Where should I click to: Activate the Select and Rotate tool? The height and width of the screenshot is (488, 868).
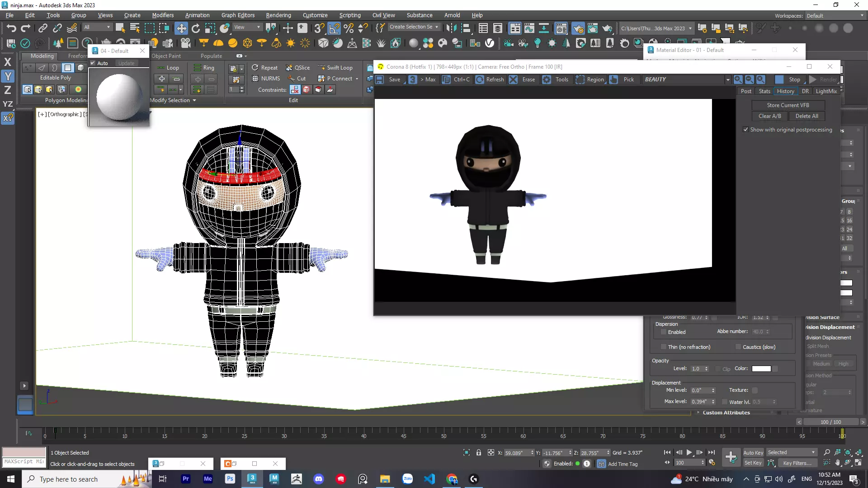(196, 28)
